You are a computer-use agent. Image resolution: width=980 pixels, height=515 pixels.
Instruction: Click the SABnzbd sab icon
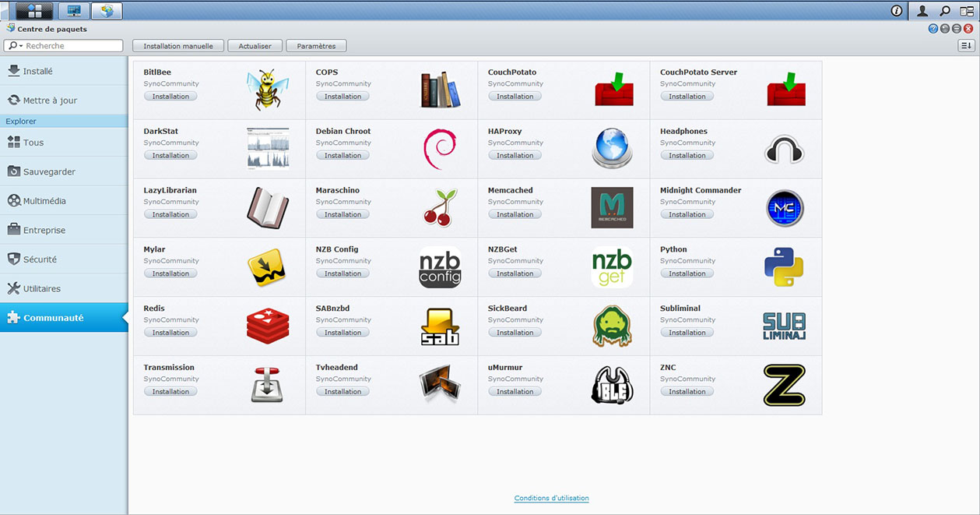click(x=440, y=326)
